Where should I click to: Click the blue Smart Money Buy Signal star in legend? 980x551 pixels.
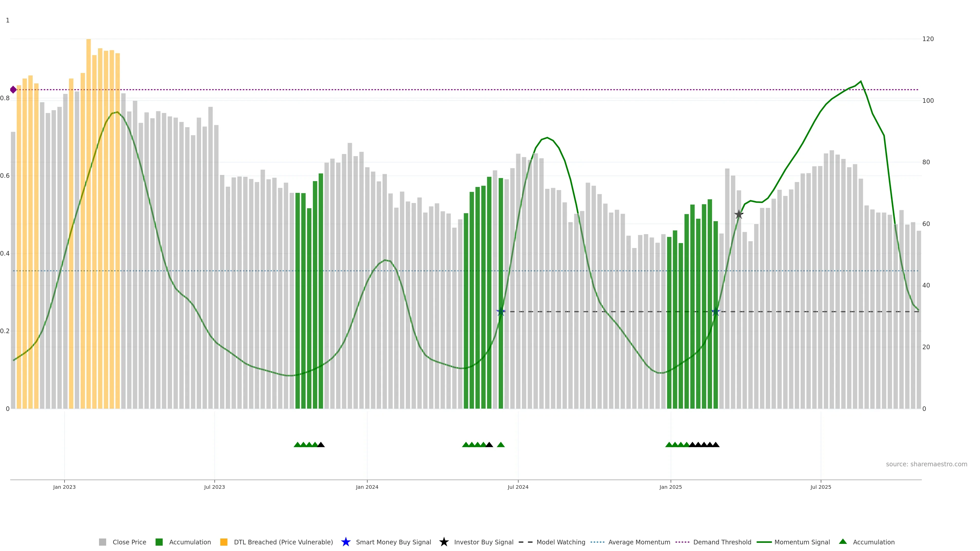pos(346,542)
